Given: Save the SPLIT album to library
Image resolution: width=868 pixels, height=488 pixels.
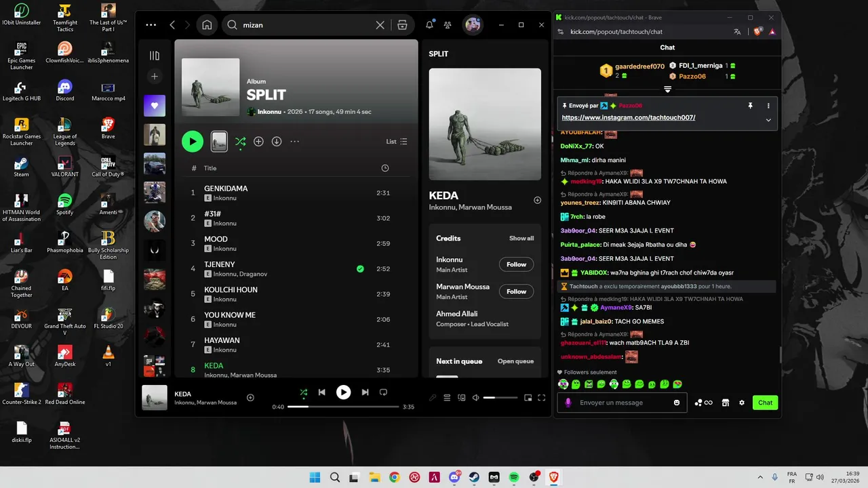Looking at the screenshot, I should (258, 142).
